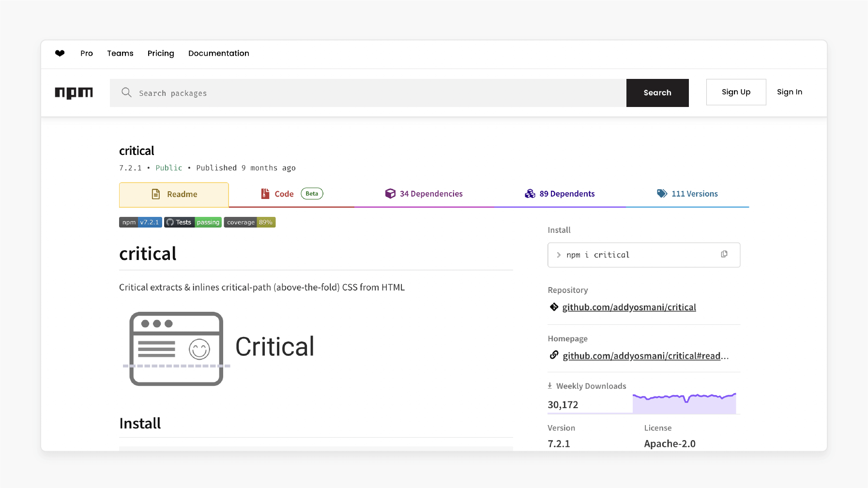Click the Beta label next to Code
This screenshot has width=868, height=488.
tap(312, 194)
